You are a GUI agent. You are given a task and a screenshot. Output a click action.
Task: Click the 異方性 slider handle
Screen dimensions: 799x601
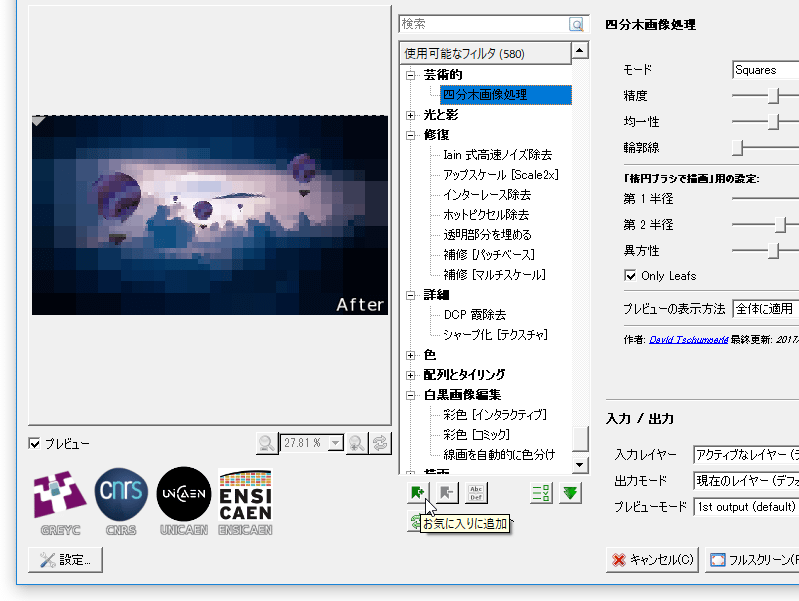click(x=774, y=250)
